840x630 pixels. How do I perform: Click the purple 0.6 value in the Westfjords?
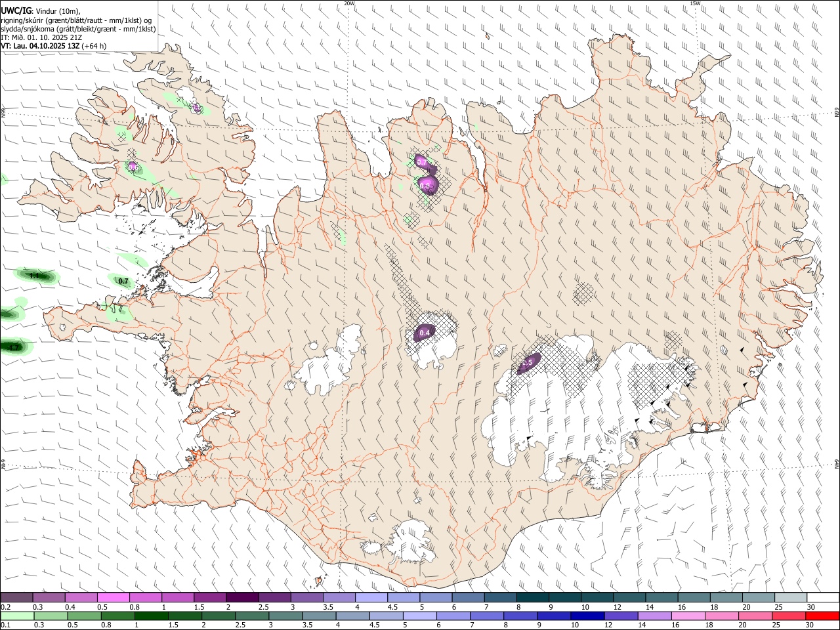click(x=133, y=167)
